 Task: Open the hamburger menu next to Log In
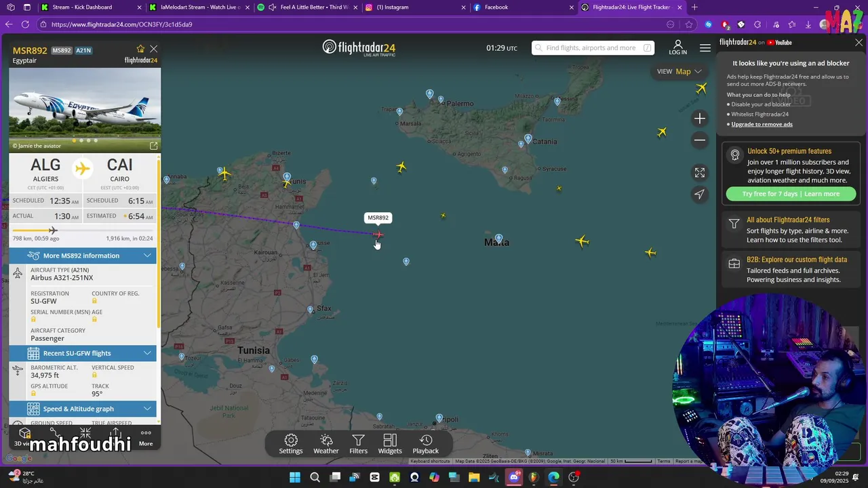pos(705,48)
